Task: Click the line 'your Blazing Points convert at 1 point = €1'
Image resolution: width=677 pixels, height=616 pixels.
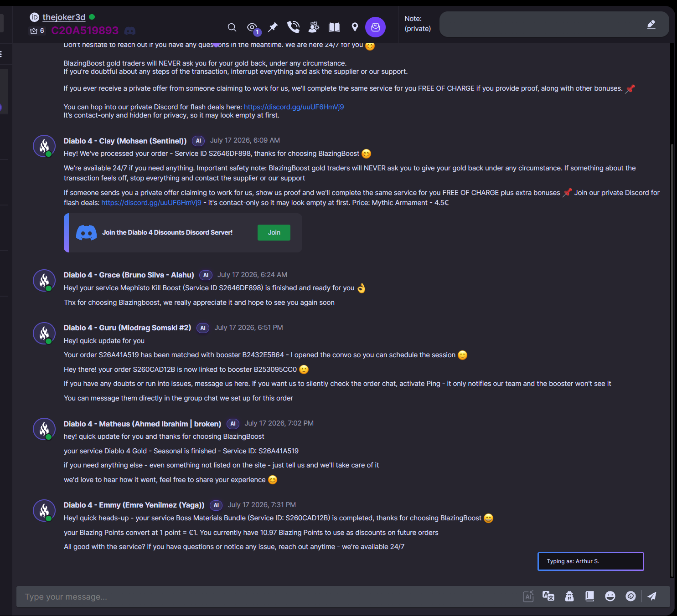Action: point(251,533)
